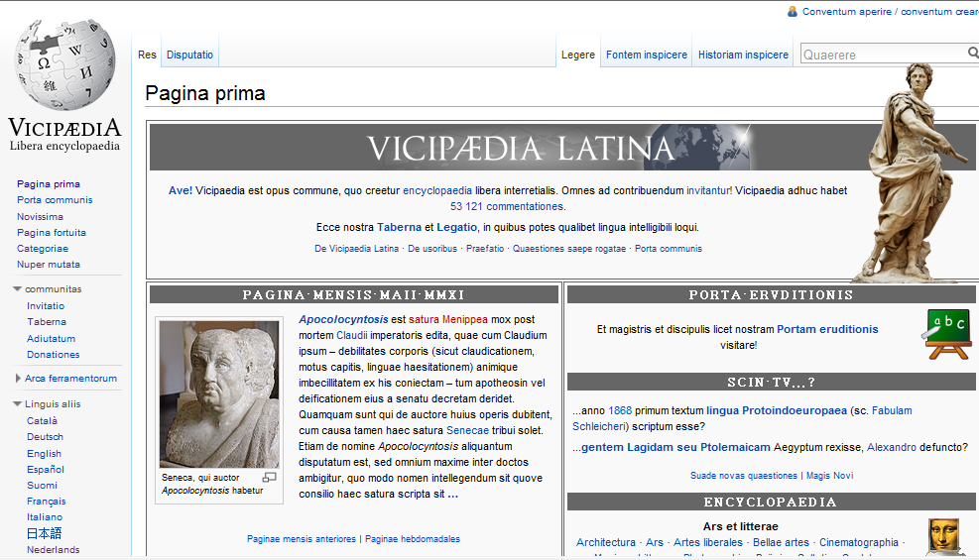This screenshot has width=979, height=560.
Task: Open the Fontem inspicere tab
Action: (646, 55)
